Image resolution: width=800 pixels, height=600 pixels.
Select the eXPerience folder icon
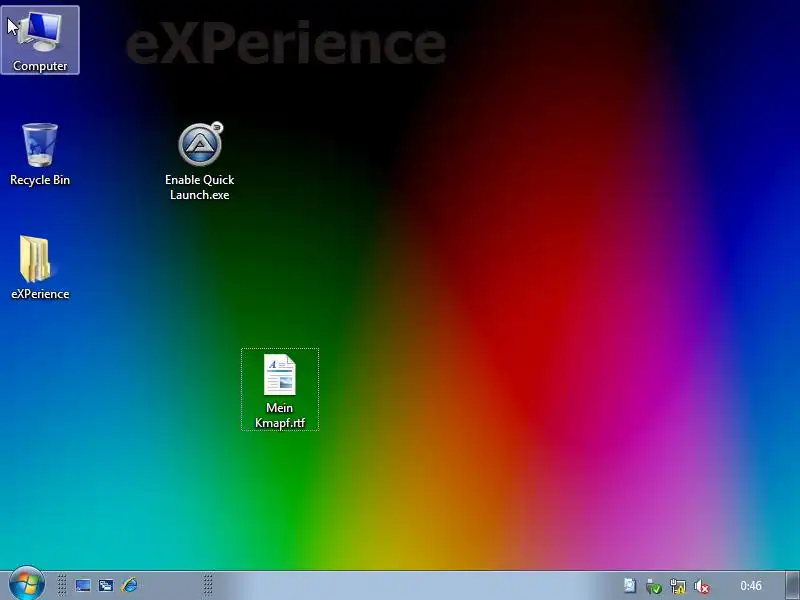tap(40, 267)
